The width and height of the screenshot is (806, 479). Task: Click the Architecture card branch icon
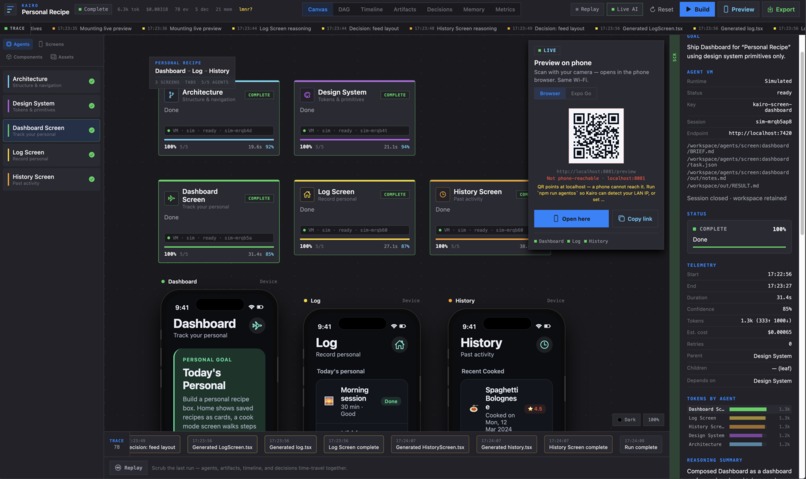[x=171, y=95]
